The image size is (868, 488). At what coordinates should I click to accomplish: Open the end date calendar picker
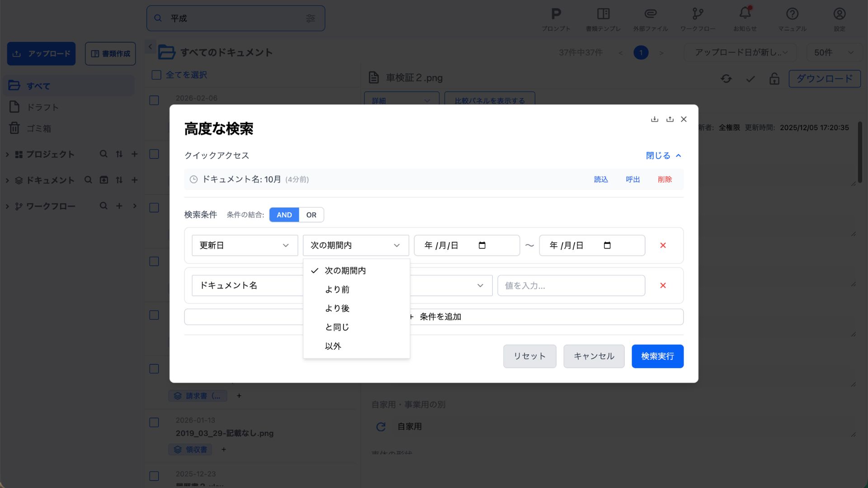click(607, 245)
